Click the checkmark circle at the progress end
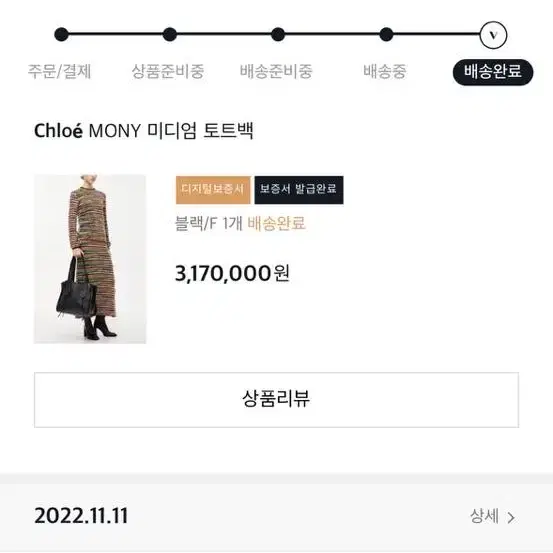The width and height of the screenshot is (553, 553). click(493, 35)
